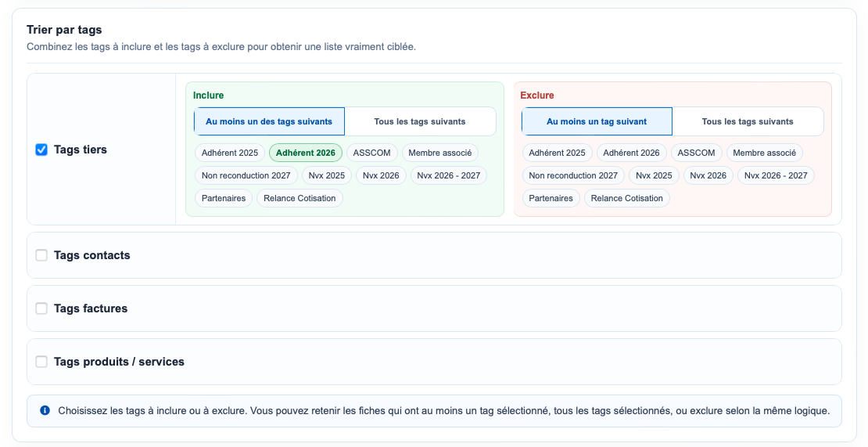
Task: Select 'Tous les tags suivants' in Inclure
Action: [420, 121]
